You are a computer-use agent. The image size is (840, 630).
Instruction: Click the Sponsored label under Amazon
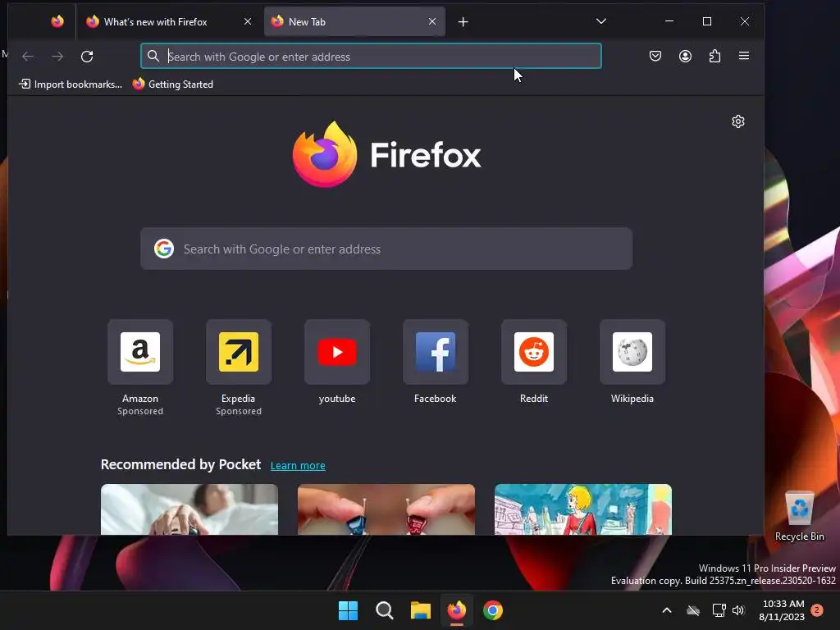point(140,412)
